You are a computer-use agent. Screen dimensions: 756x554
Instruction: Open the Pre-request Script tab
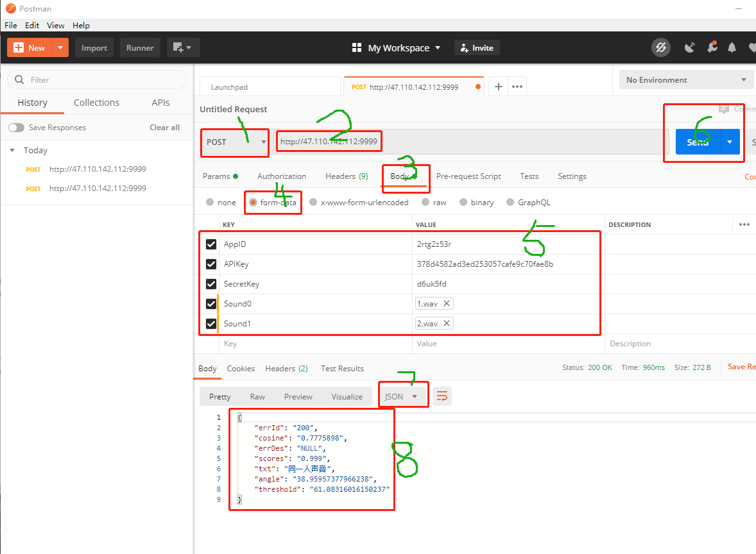(x=468, y=176)
